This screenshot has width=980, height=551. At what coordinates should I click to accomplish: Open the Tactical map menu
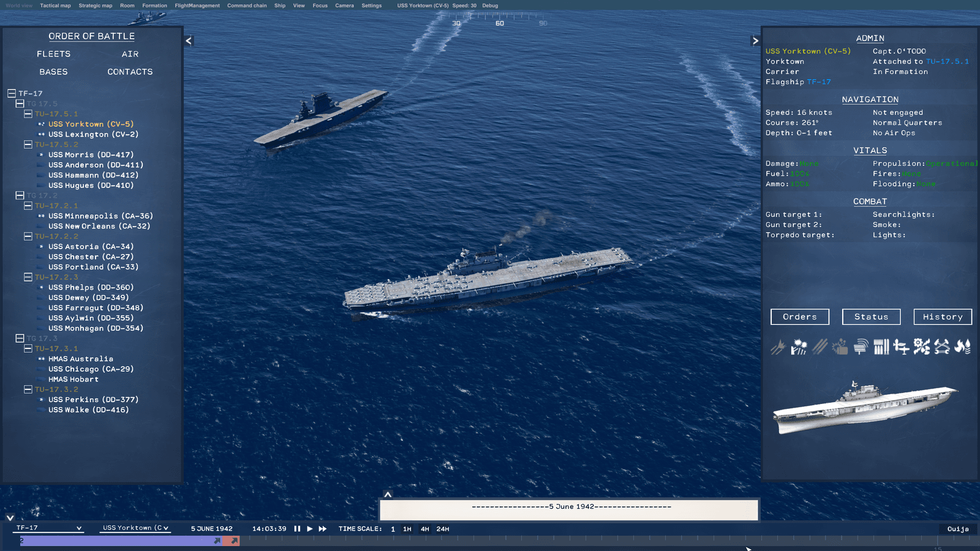point(56,6)
